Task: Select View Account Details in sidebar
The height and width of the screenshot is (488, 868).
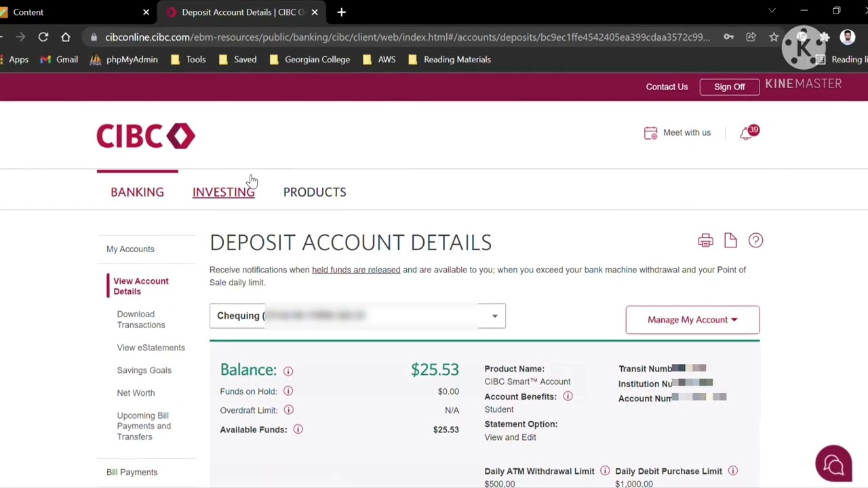Action: point(141,286)
